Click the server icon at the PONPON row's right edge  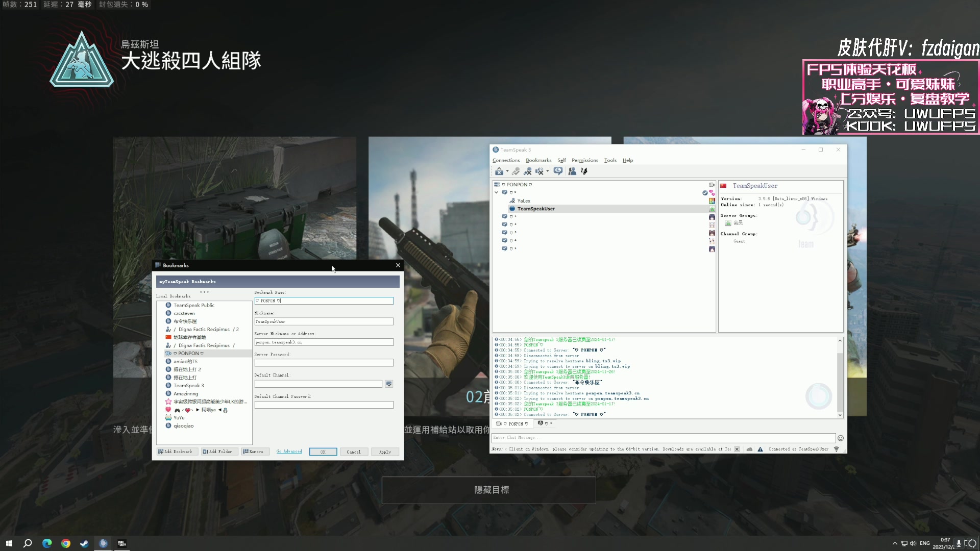point(712,185)
